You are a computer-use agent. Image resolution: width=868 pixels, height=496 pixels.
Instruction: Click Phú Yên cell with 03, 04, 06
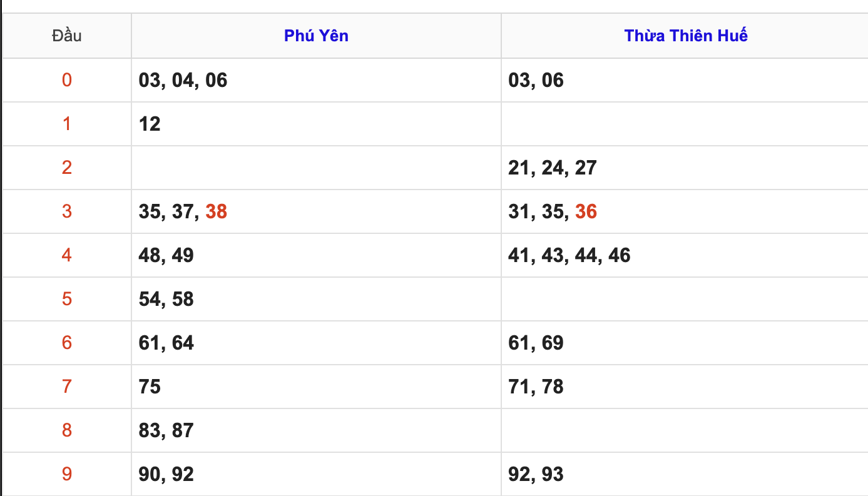pos(183,80)
